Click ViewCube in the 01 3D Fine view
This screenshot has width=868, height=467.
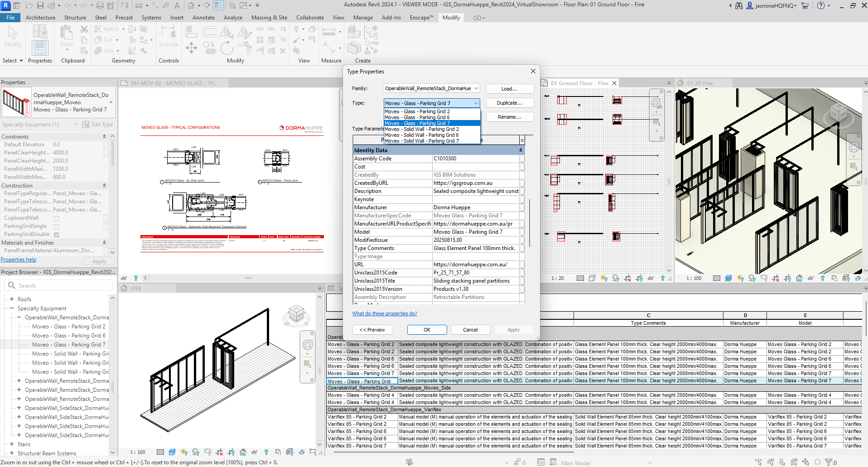tap(838, 114)
